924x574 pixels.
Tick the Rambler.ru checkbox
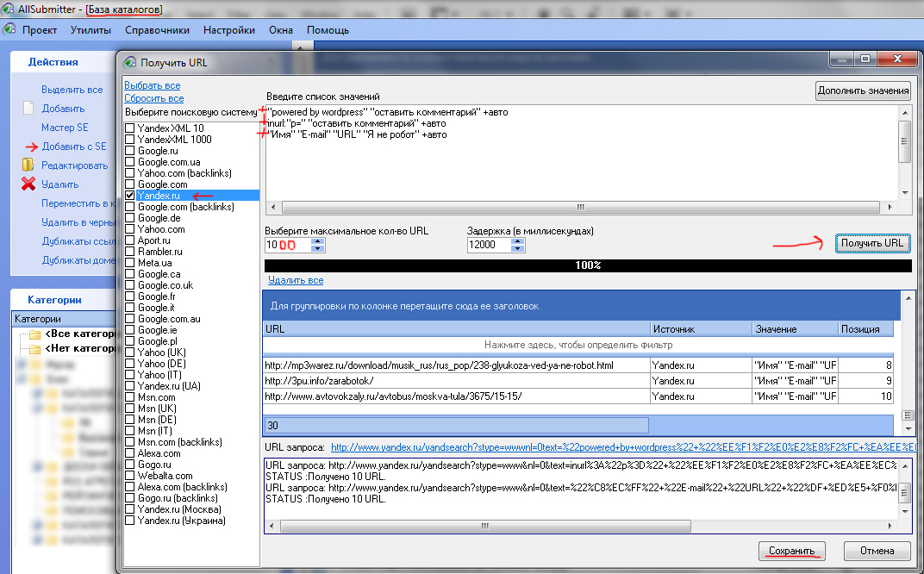[x=130, y=252]
